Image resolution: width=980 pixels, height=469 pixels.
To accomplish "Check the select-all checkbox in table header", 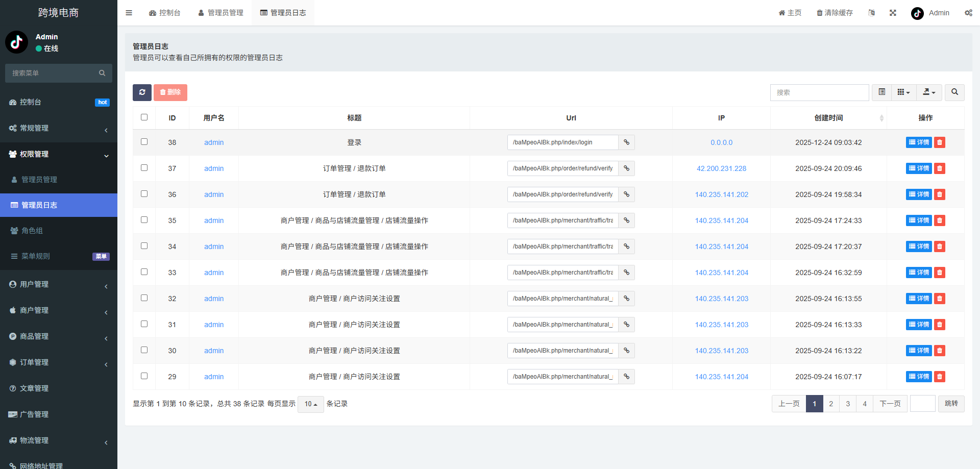I will point(144,117).
